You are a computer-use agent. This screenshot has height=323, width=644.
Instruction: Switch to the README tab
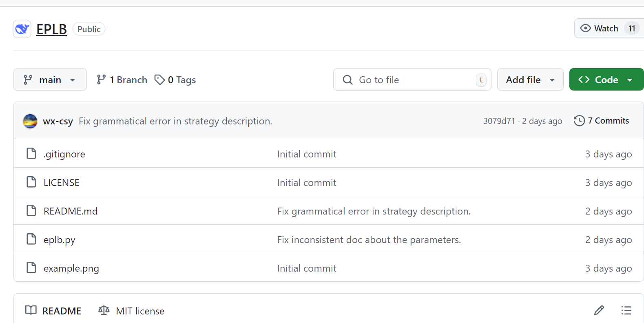point(53,311)
